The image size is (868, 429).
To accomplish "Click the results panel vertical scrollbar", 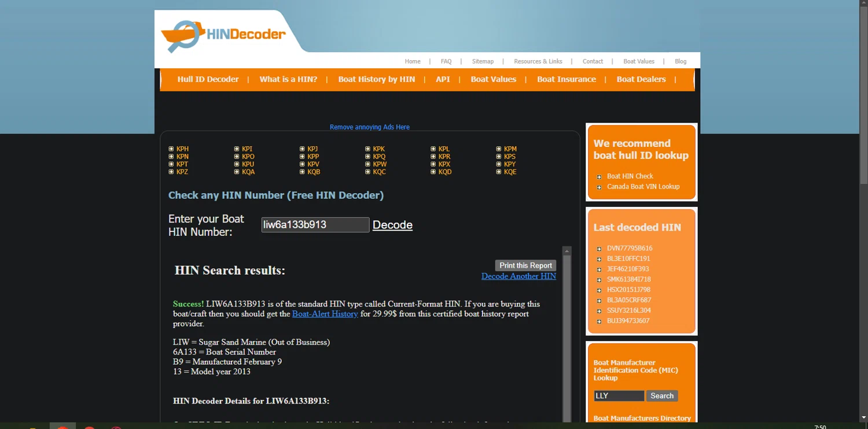I will click(x=567, y=338).
